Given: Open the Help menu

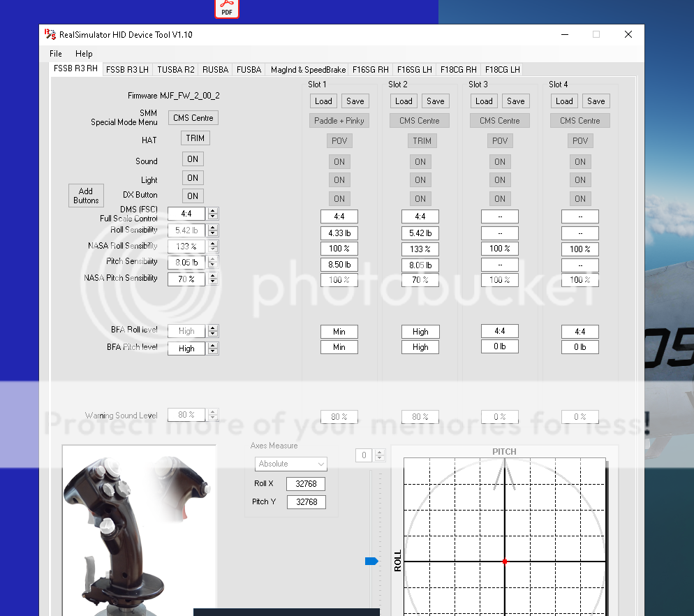Looking at the screenshot, I should point(84,54).
